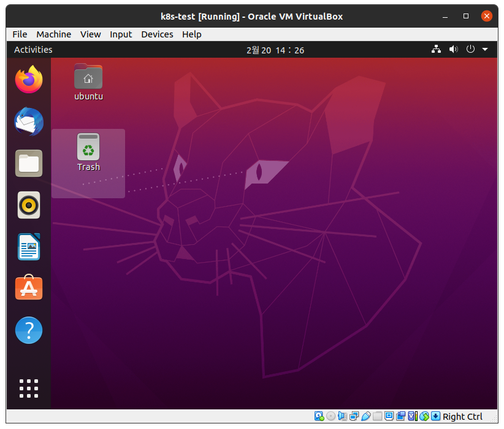Viewport: 504px width, 429px height.
Task: Click the network adapters status icon
Action: point(354,416)
